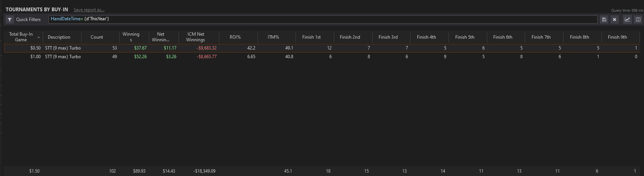Screen dimensions: 644x176
Task: Click the Finish 1st column header
Action: click(x=311, y=37)
